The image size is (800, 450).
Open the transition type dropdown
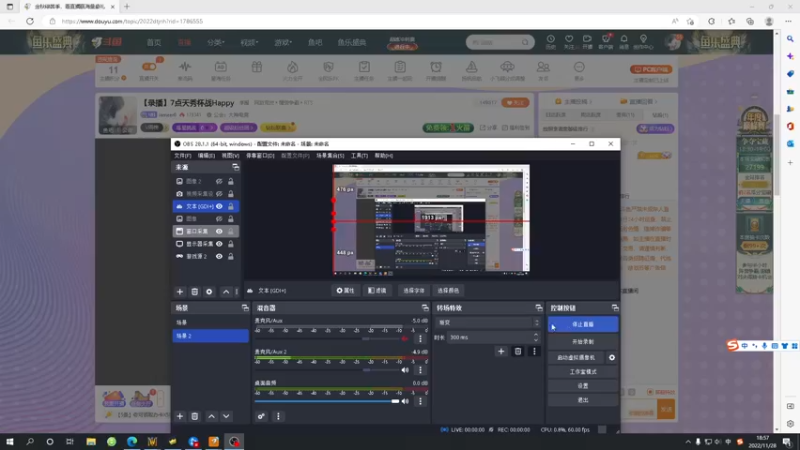(x=487, y=322)
